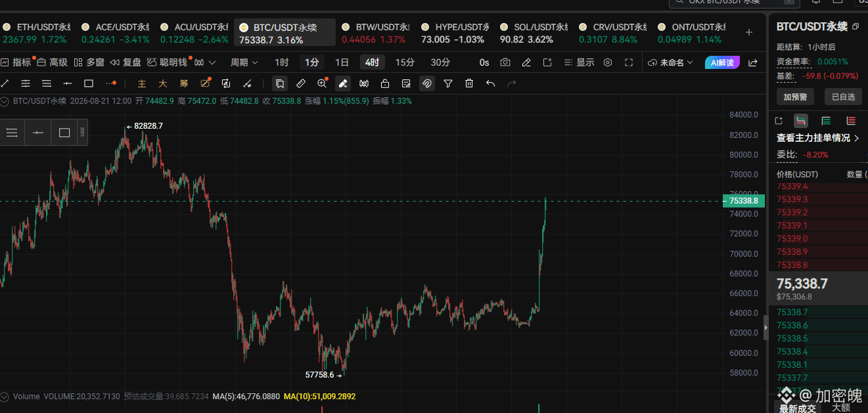Screen dimensions: 868x413
Task: Select the ETH/USDT永续 tab
Action: 36,33
